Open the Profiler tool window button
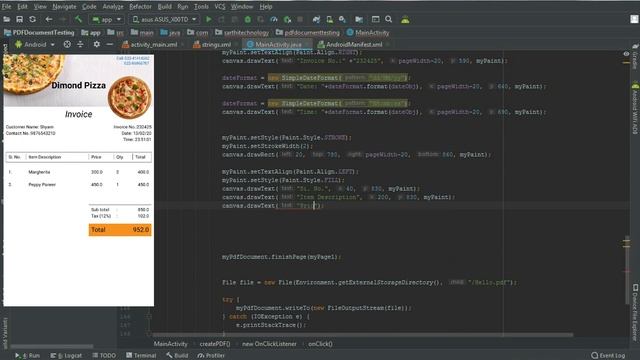Screen dimensions: 640x360 pyautogui.click(x=211, y=356)
